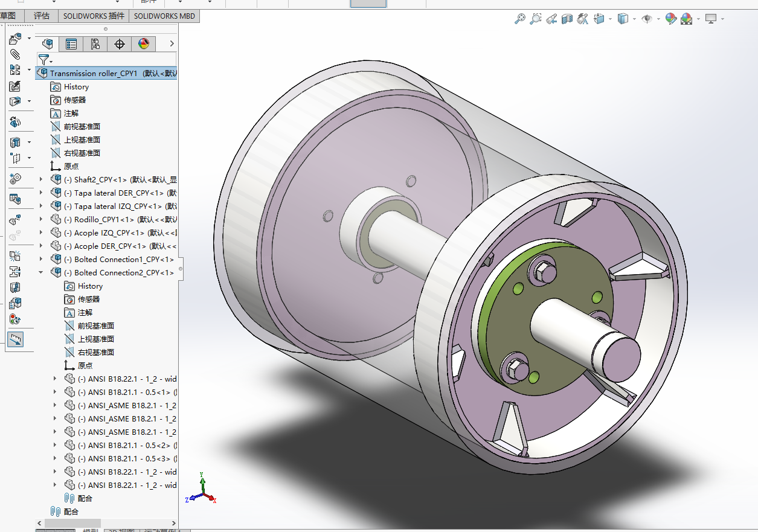Click the Display Style cube icon
This screenshot has height=532, width=758.
click(x=623, y=19)
